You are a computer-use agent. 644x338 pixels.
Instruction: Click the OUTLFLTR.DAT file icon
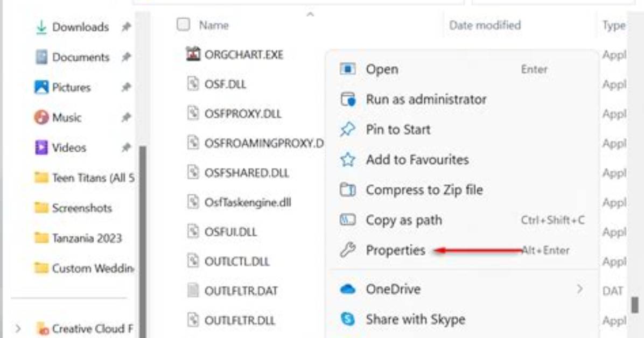193,290
